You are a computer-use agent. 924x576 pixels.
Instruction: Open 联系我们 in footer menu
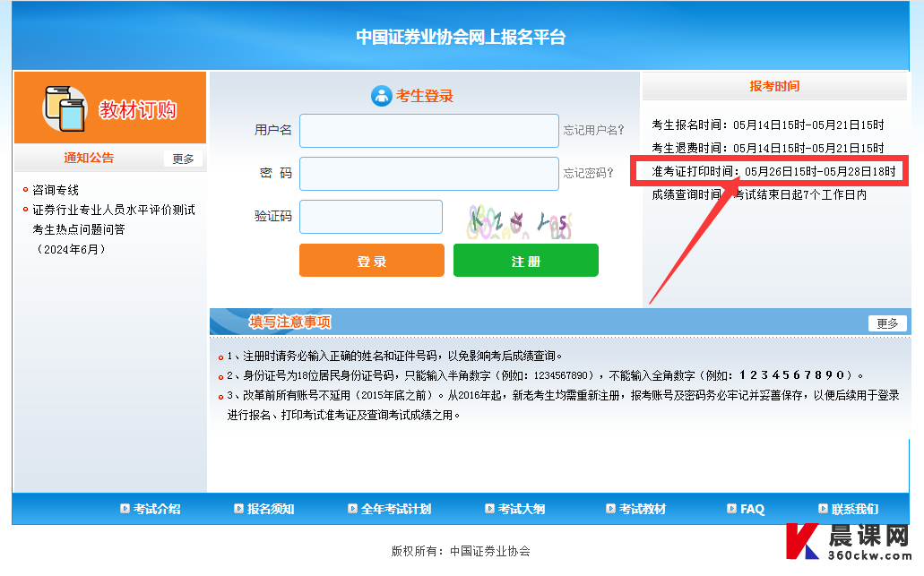coord(855,509)
